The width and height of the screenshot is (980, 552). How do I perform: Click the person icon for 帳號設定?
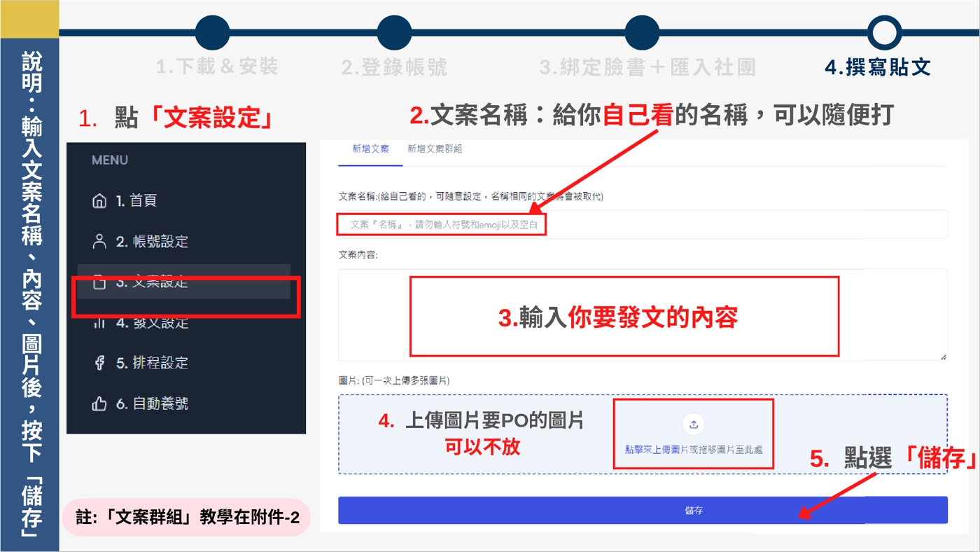pos(99,242)
